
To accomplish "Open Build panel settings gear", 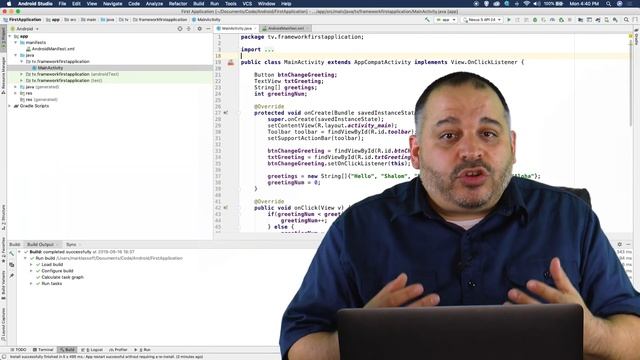I will pos(619,244).
